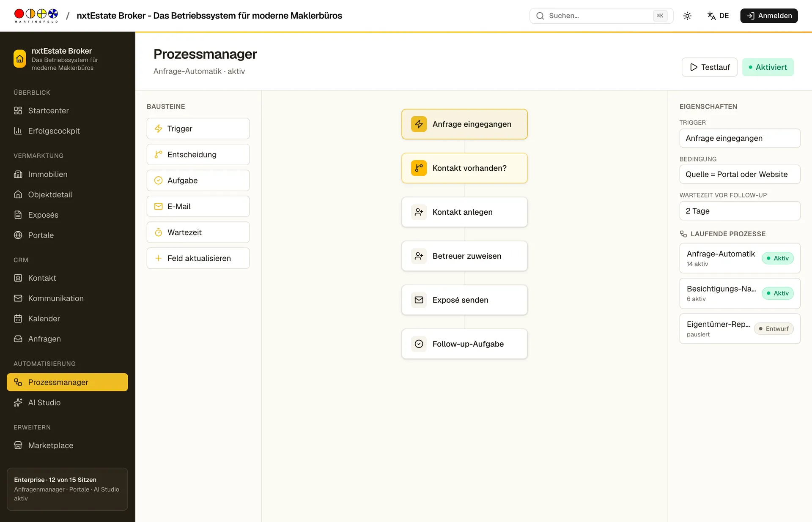Open Erfolgscockpit in the sidebar
The image size is (812, 522).
click(67, 131)
